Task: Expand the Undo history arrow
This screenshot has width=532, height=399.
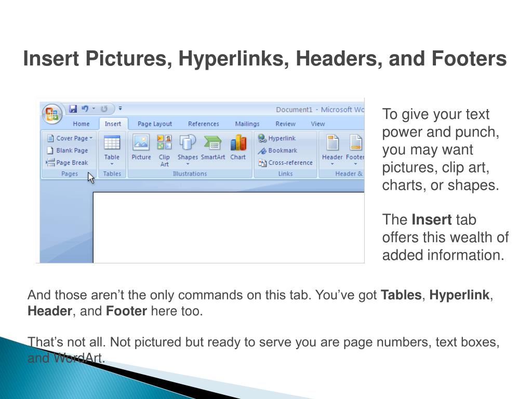Action: coord(94,109)
